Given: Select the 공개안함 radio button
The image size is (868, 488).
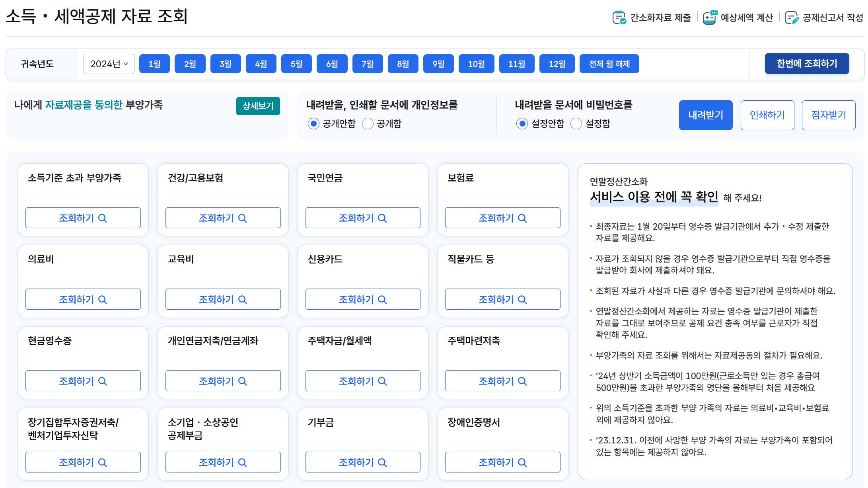Looking at the screenshot, I should 313,123.
